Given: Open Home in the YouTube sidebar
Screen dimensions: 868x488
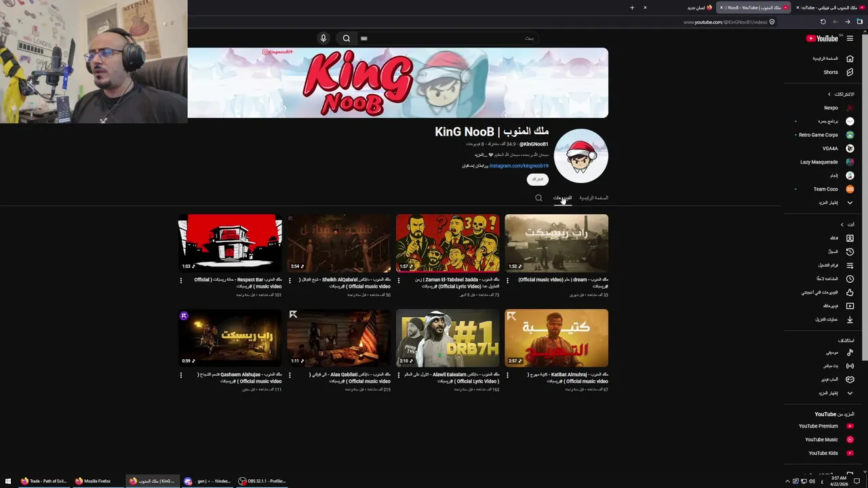Looking at the screenshot, I should tap(832, 59).
